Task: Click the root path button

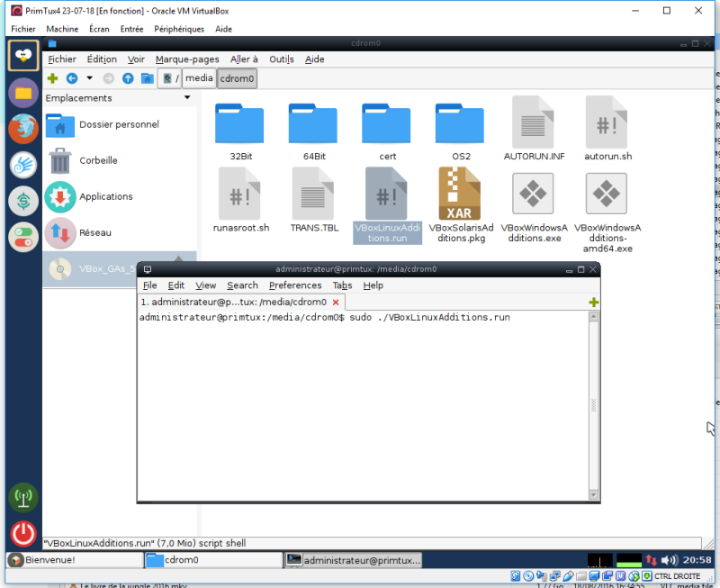Action: tap(170, 78)
